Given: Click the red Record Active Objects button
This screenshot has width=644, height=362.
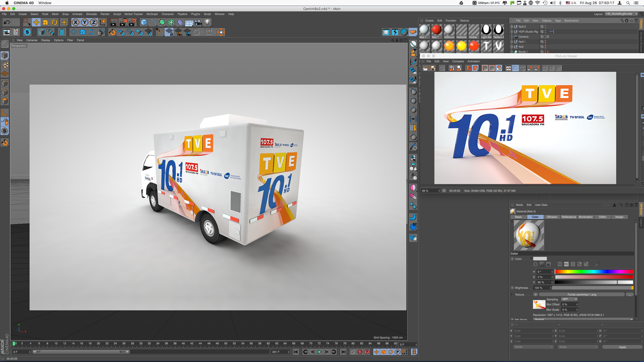Looking at the screenshot, I should [360, 352].
